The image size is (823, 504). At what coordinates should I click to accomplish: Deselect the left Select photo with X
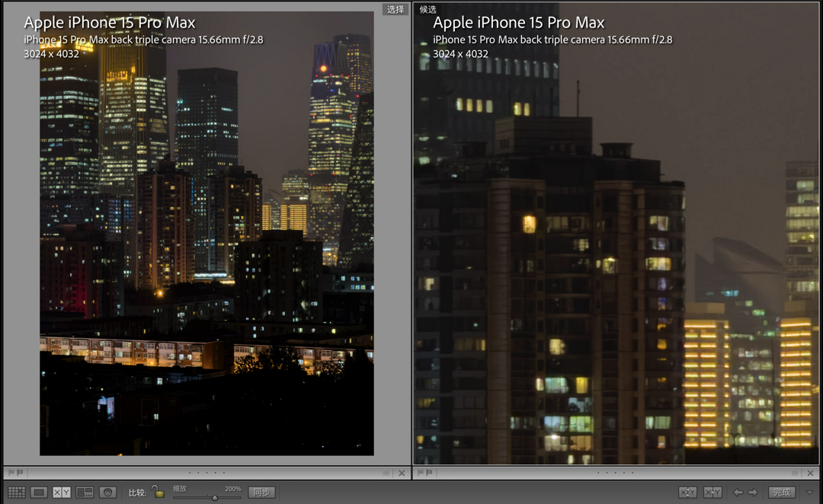402,473
